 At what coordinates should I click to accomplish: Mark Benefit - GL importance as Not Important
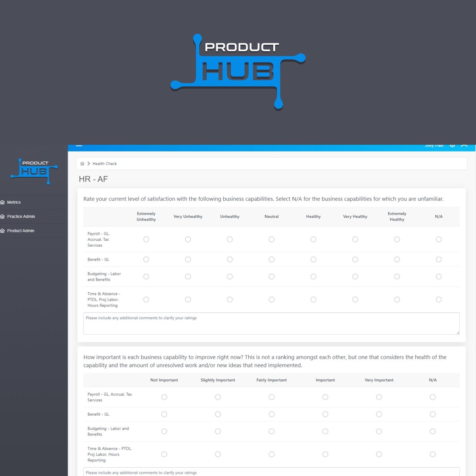click(x=164, y=414)
